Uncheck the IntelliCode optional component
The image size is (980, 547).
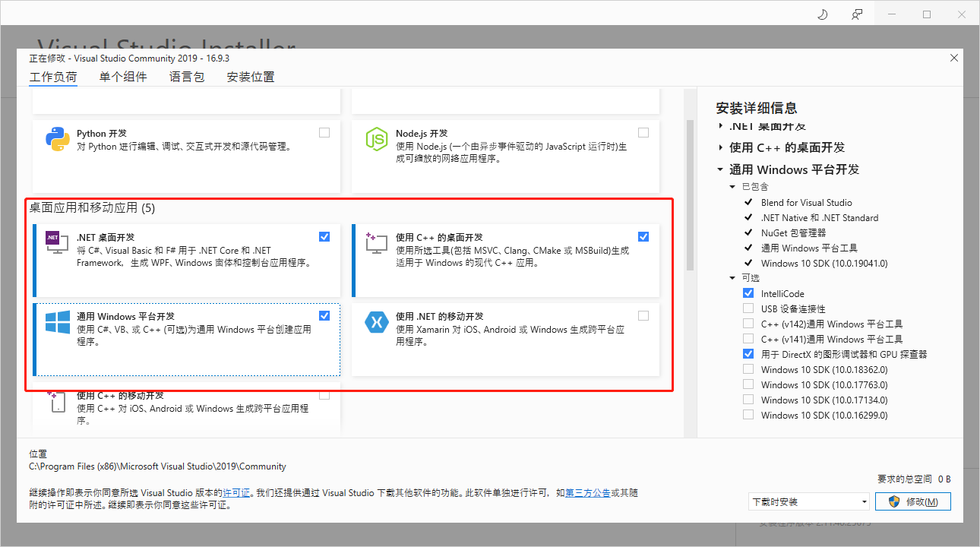tap(748, 293)
